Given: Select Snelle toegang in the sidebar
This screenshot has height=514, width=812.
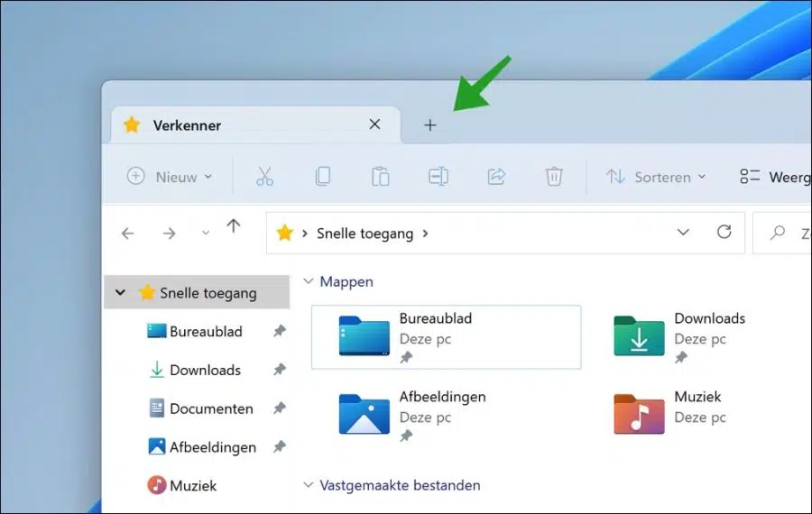Looking at the screenshot, I should point(197,292).
